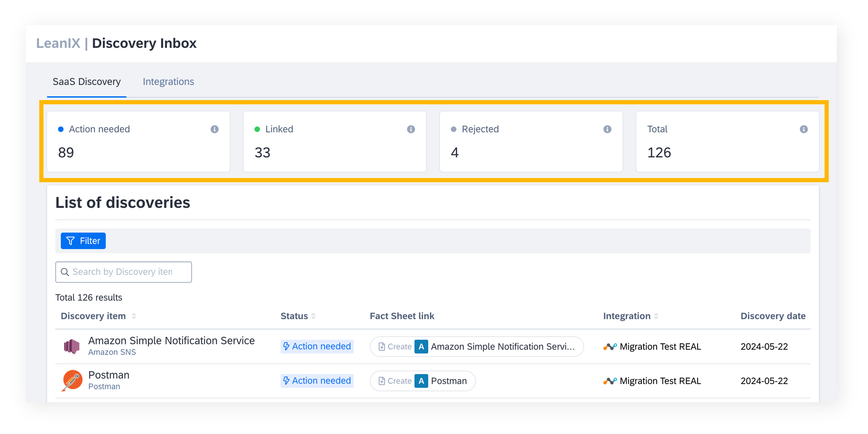Click the search magnifier icon
Image resolution: width=868 pixels, height=434 pixels.
65,272
